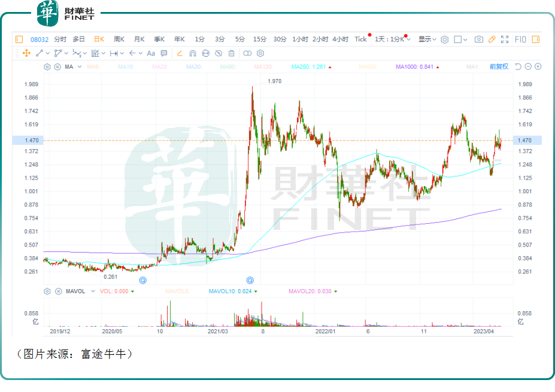Click the trash icon to delete drawings

[231, 53]
